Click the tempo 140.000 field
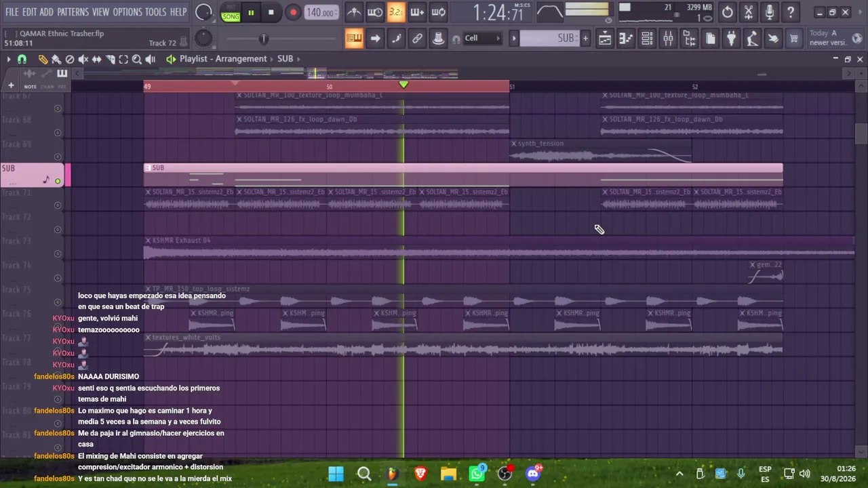This screenshot has width=868, height=488. tap(320, 12)
